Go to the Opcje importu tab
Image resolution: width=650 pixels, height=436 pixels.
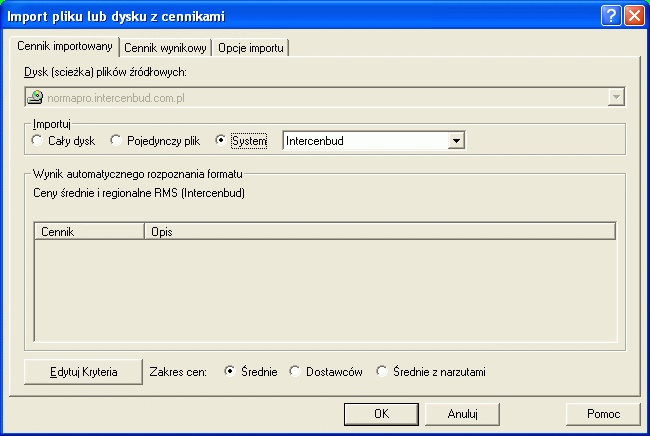tap(250, 47)
